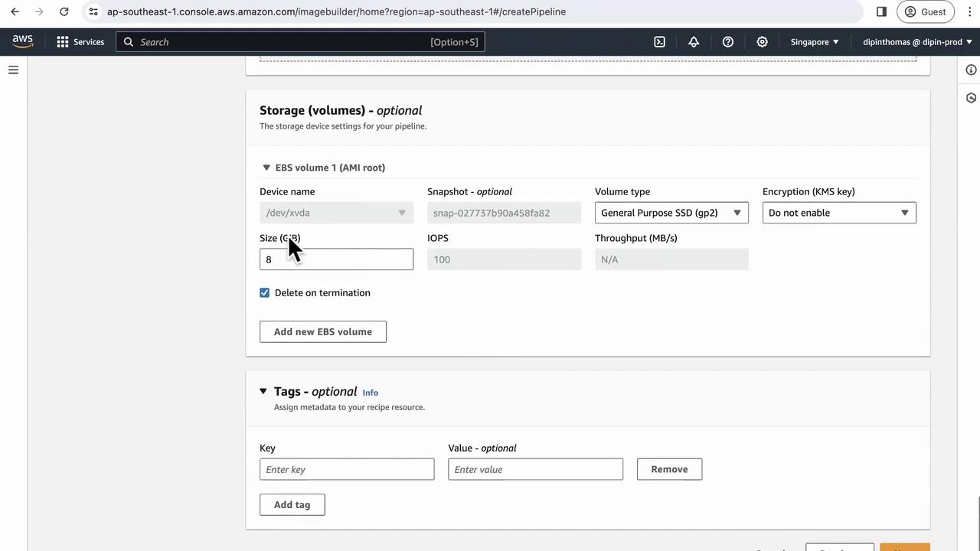Collapse the EBS volume 1 section

pyautogui.click(x=266, y=168)
